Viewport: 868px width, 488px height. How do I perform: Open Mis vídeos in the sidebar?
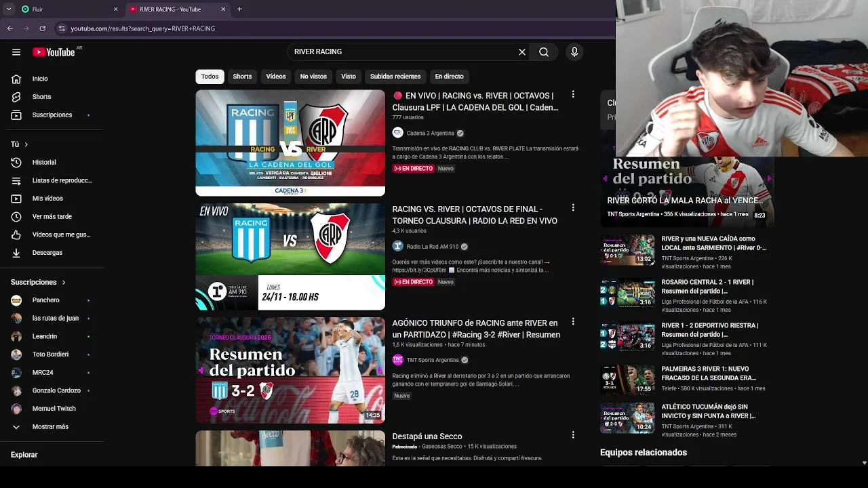point(47,198)
